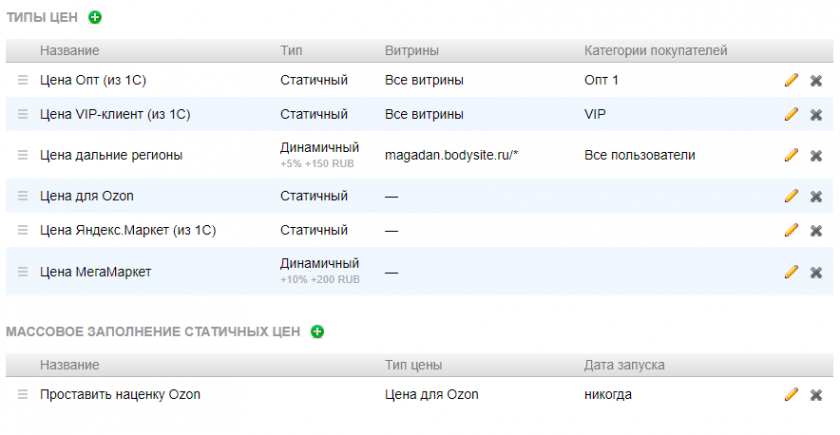The image size is (840, 435).
Task: Click drag handle of Цена Яндекс.Маркет row
Action: (x=22, y=230)
